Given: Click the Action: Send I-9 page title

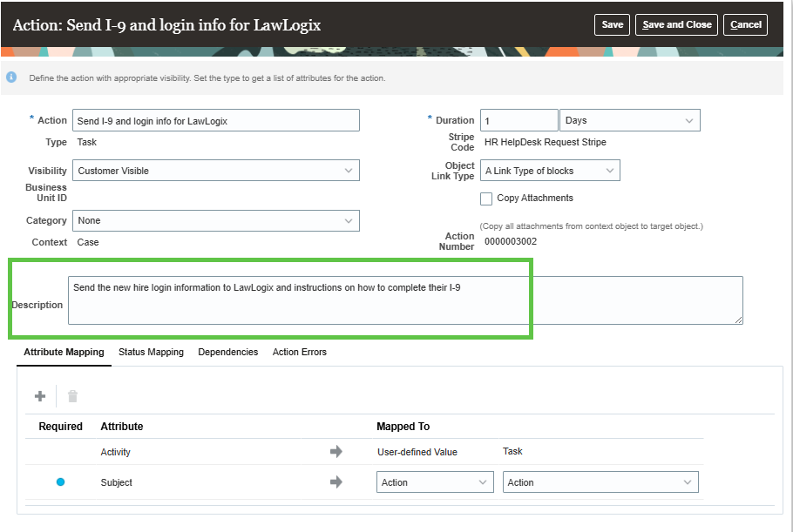Looking at the screenshot, I should pos(167,25).
